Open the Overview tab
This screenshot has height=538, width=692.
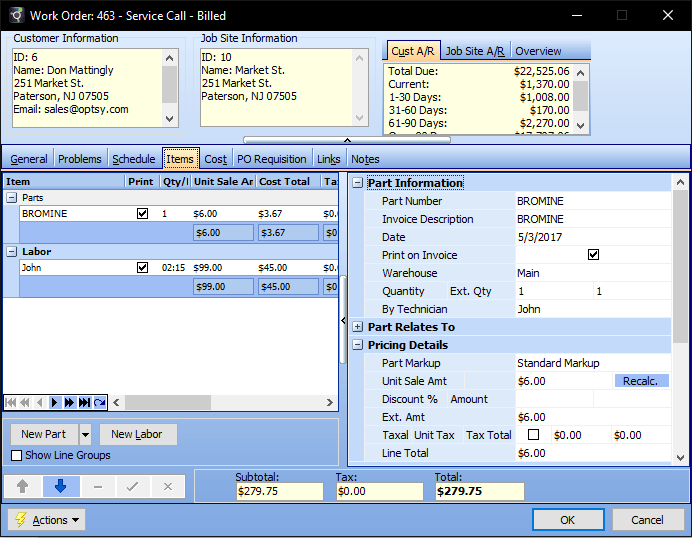coord(538,51)
